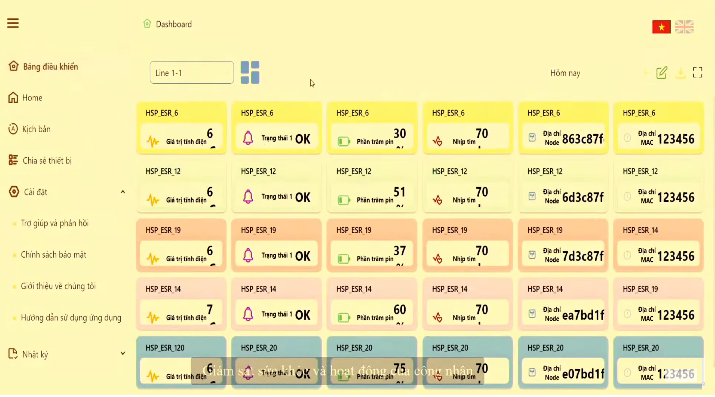Select node address ea7bd1f value
This screenshot has width=715, height=397.
(x=583, y=315)
